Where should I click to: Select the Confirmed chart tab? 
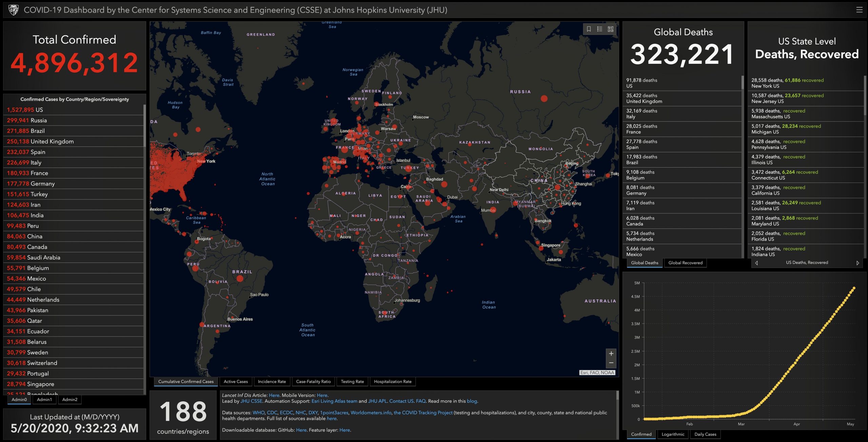[x=641, y=434]
